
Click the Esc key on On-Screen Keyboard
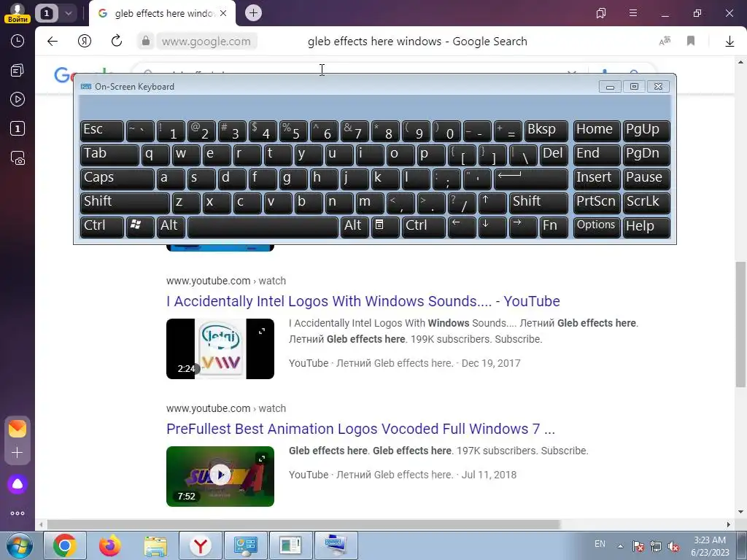[x=102, y=131]
